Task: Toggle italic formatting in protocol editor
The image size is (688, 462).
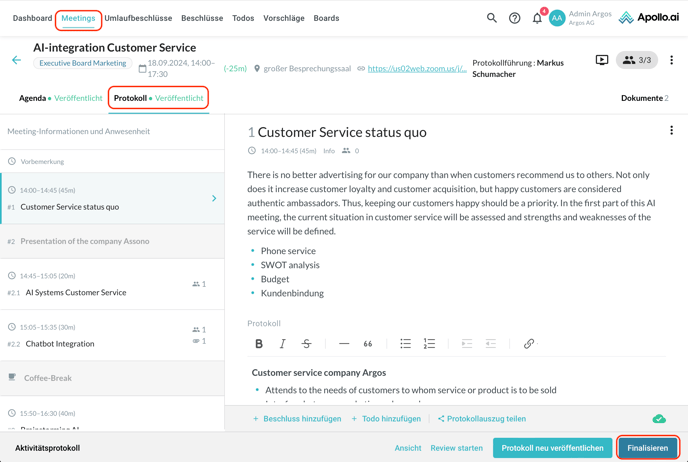Action: 283,344
